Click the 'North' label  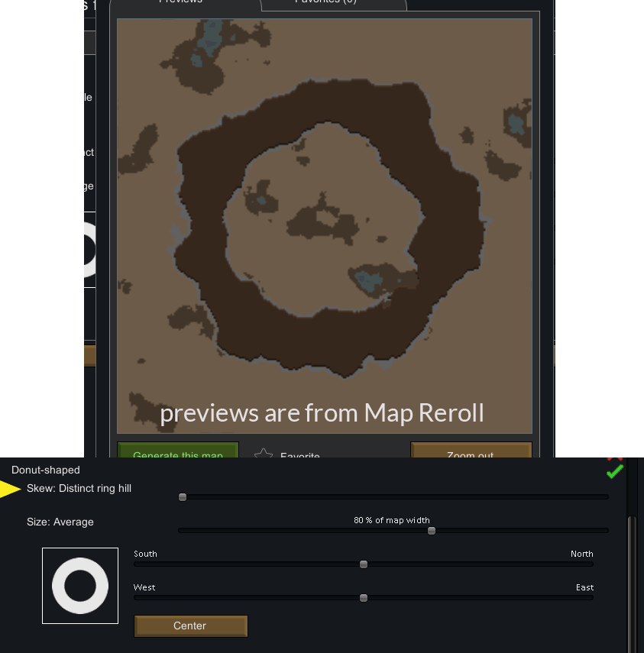[581, 554]
